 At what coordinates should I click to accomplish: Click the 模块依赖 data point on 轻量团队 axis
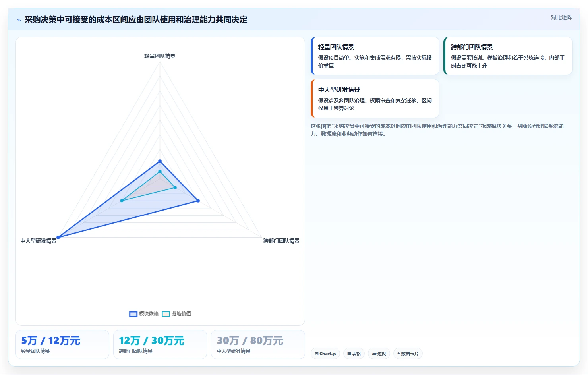click(160, 161)
